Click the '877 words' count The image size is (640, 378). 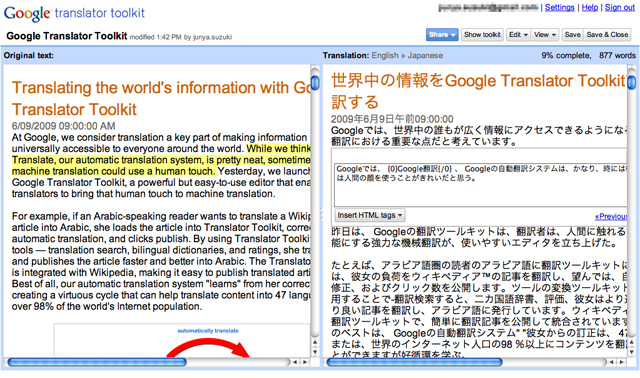tap(617, 56)
